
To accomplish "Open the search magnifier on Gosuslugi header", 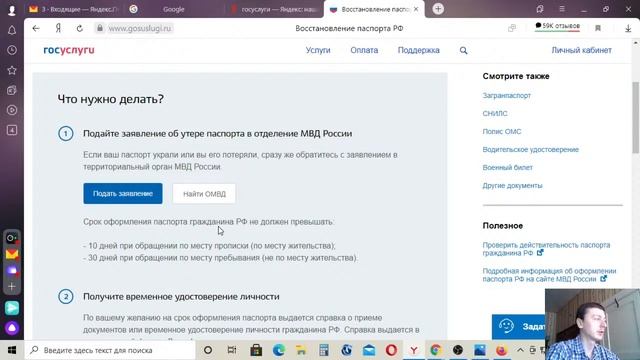I will point(463,50).
